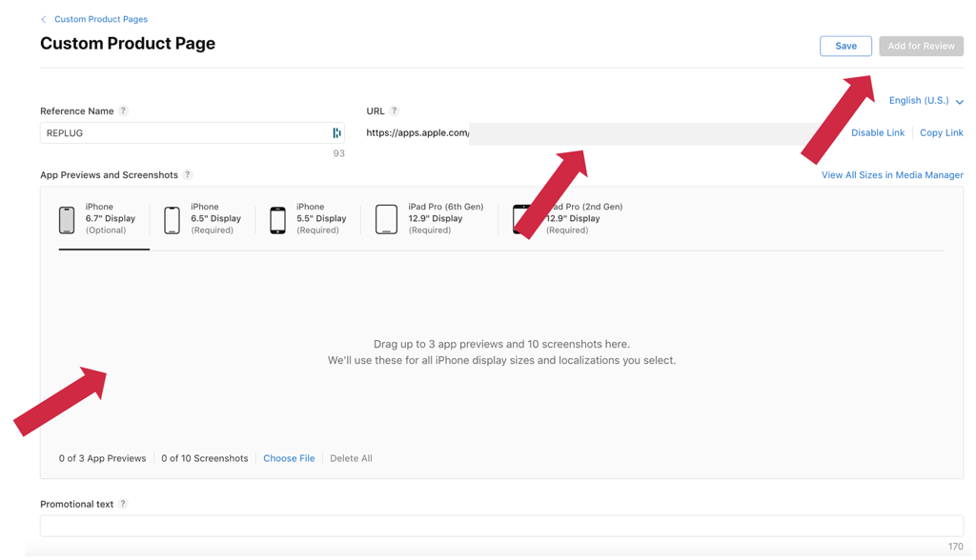Click the 0 of 10 Screenshots text
Viewport: 976px width, 560px height.
click(205, 459)
